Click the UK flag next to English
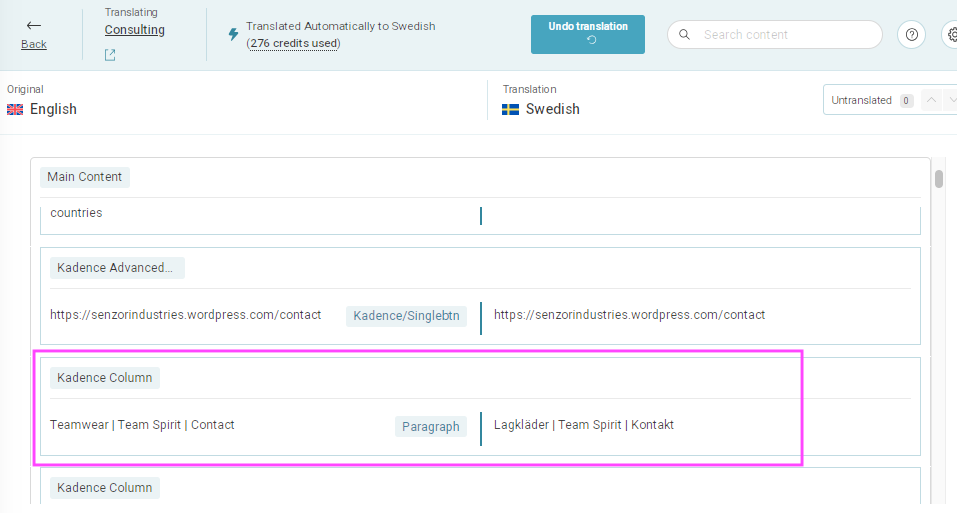 tap(15, 109)
